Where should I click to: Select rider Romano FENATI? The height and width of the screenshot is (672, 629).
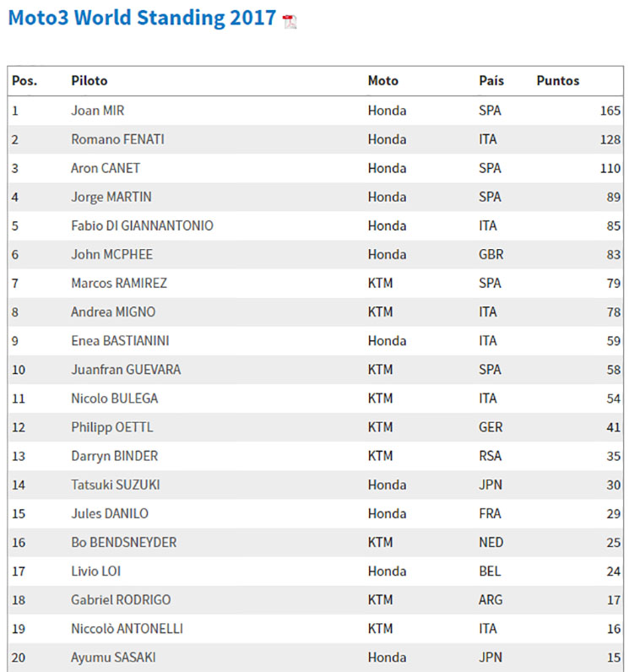(118, 139)
